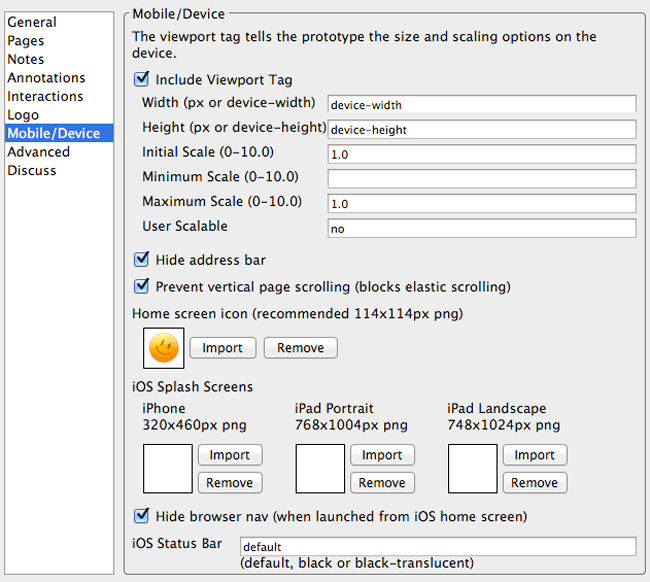Remove the iPad Portrait splash screen
This screenshot has width=650, height=582.
pos(382,483)
